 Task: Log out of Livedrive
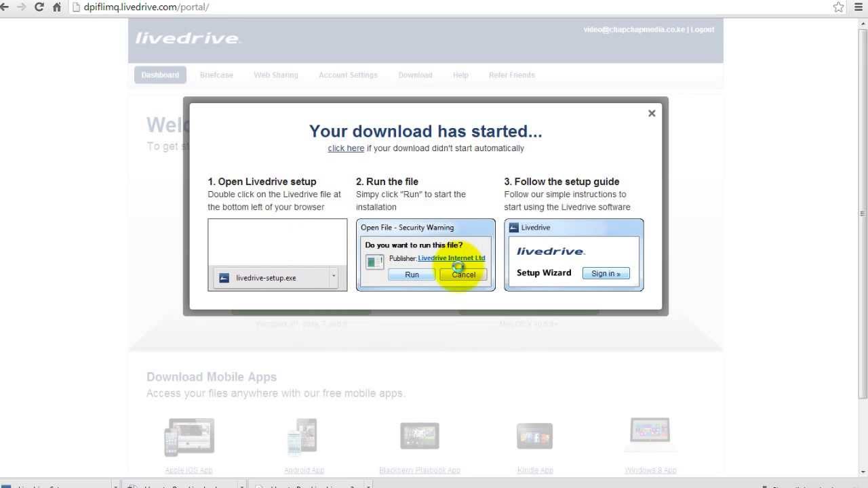pyautogui.click(x=703, y=30)
